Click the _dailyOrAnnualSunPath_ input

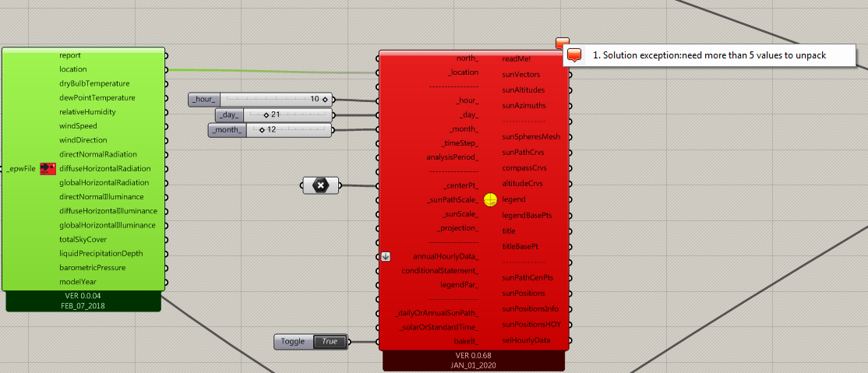point(437,313)
